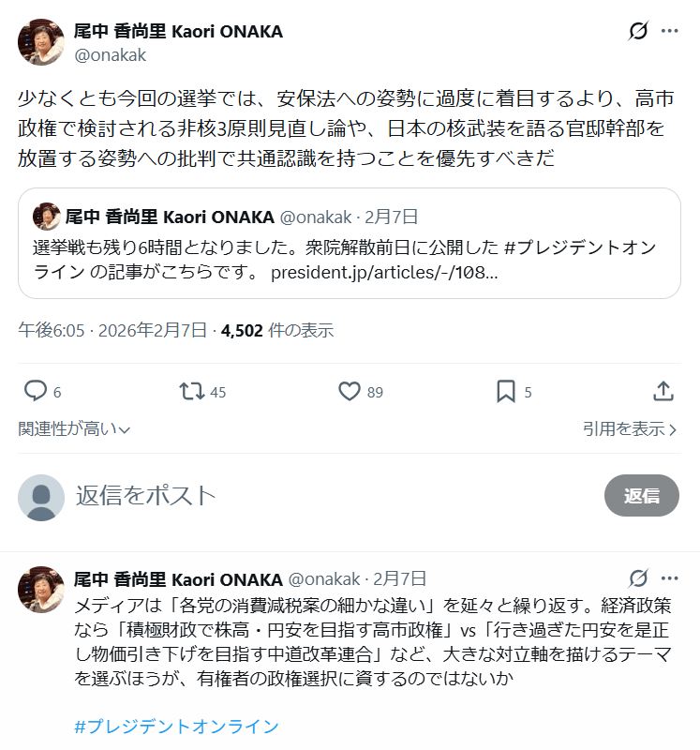Bookmark this post
700x750 pixels.
click(x=505, y=391)
